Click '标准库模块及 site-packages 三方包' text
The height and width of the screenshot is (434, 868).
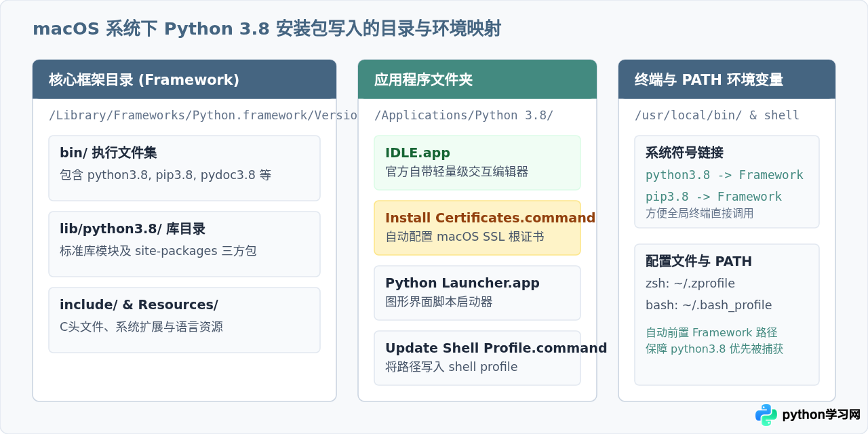click(158, 251)
